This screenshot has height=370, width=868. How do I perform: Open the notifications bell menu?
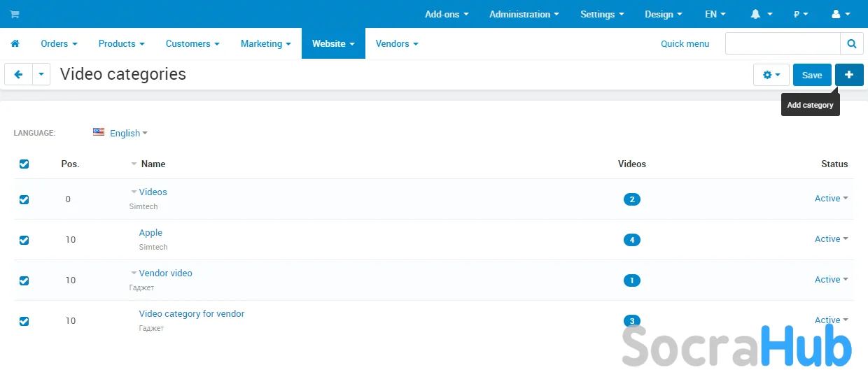pyautogui.click(x=761, y=14)
